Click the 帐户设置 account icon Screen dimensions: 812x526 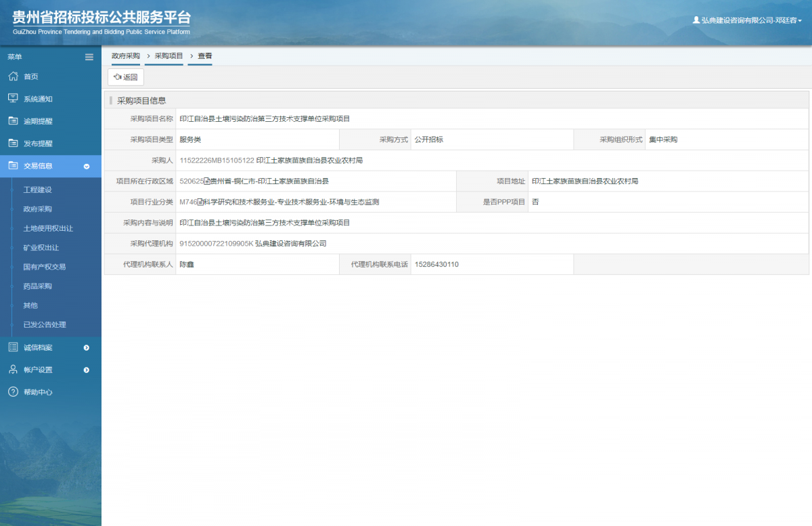click(12, 370)
